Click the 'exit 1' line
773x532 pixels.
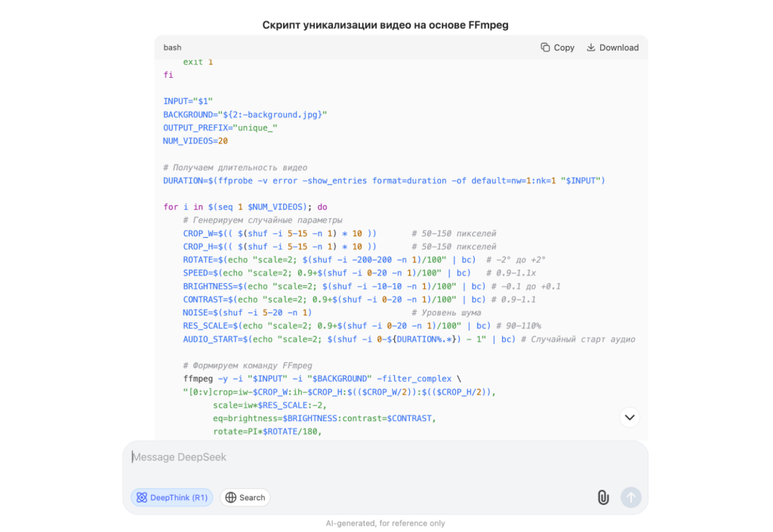point(198,62)
